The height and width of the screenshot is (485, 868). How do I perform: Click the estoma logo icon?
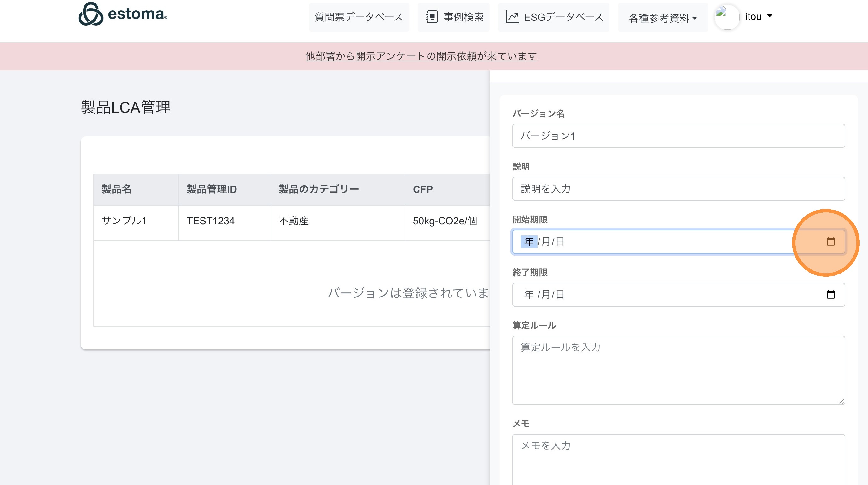pyautogui.click(x=90, y=14)
